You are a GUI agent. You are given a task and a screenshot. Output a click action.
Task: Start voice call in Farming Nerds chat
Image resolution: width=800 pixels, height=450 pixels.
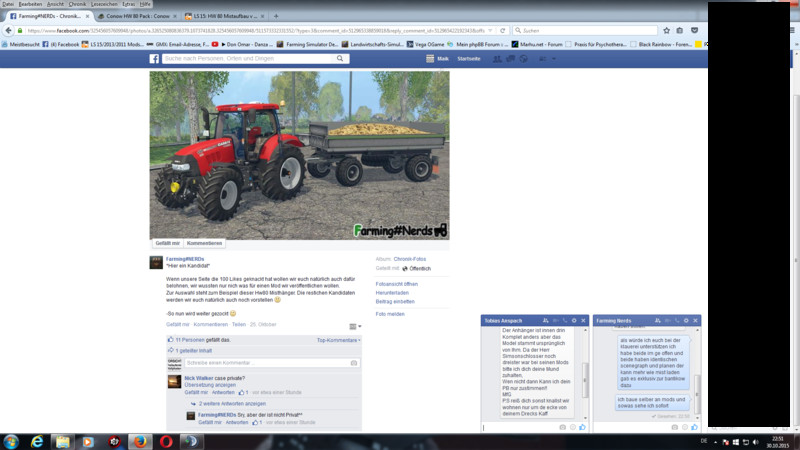[x=677, y=320]
